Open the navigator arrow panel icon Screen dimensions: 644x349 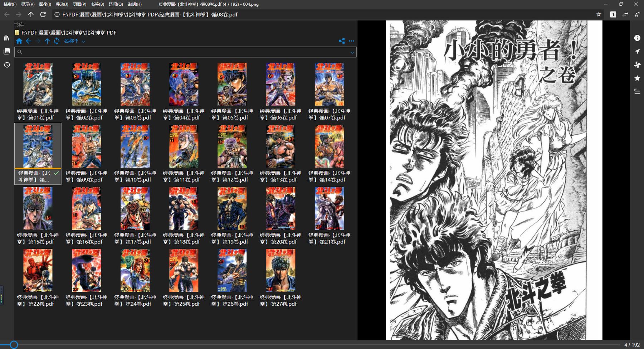(637, 51)
